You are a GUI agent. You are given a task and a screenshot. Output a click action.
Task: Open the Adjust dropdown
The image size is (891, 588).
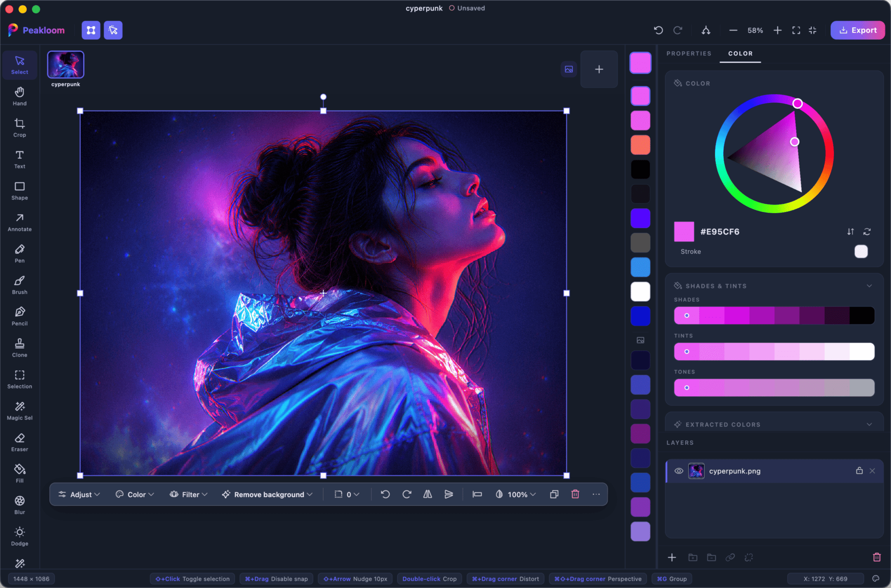pyautogui.click(x=79, y=494)
